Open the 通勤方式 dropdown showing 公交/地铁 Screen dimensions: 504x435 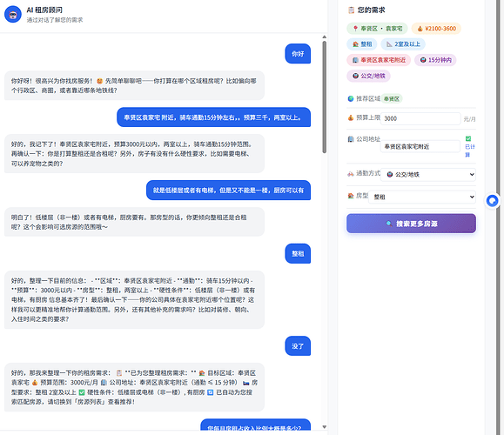click(428, 175)
